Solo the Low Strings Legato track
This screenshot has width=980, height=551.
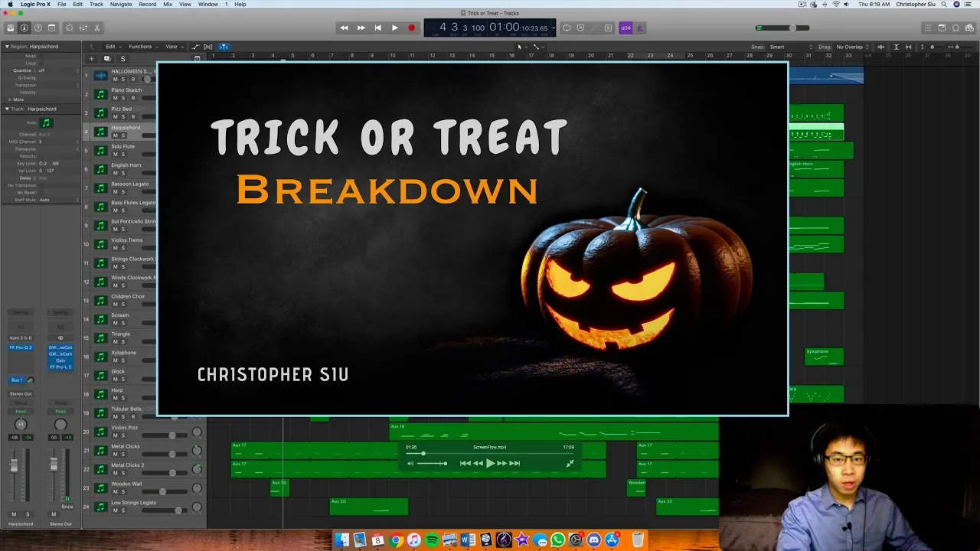point(122,510)
